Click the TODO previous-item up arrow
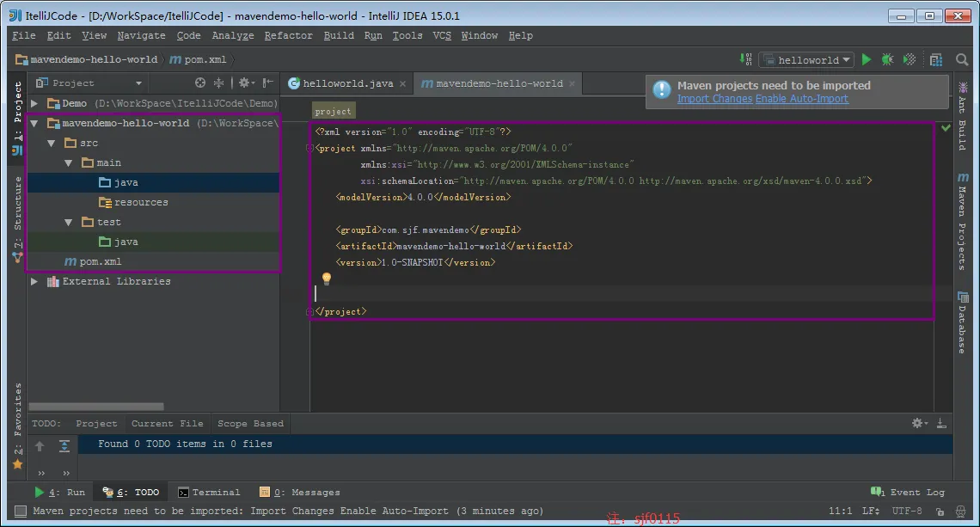This screenshot has height=527, width=980. pyautogui.click(x=40, y=445)
